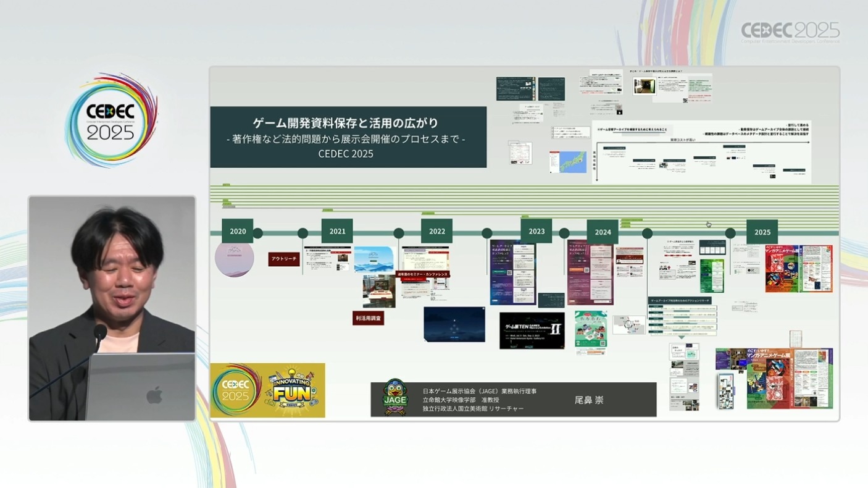Click the speaker name 尾鼻 崇
The width and height of the screenshot is (868, 488).
coord(588,400)
